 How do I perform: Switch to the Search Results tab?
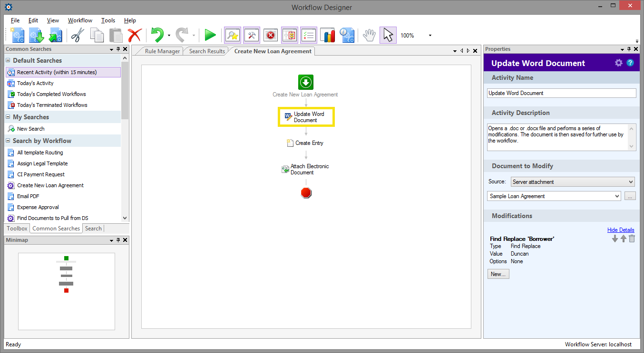207,51
